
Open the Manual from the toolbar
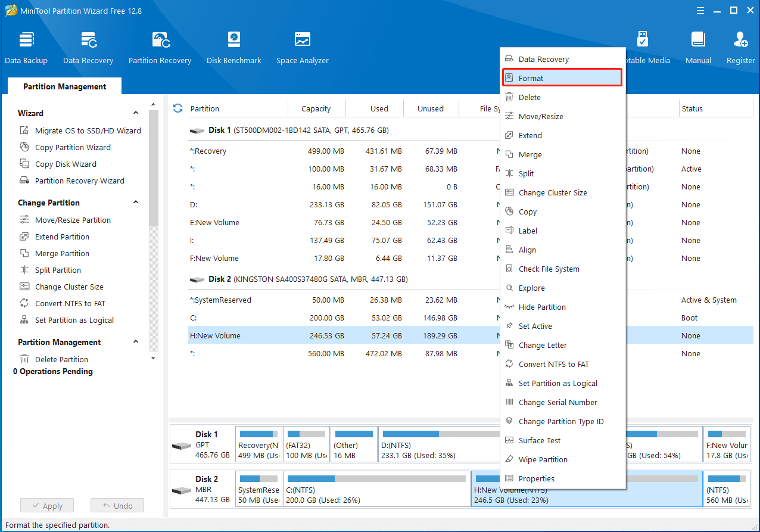coord(698,48)
